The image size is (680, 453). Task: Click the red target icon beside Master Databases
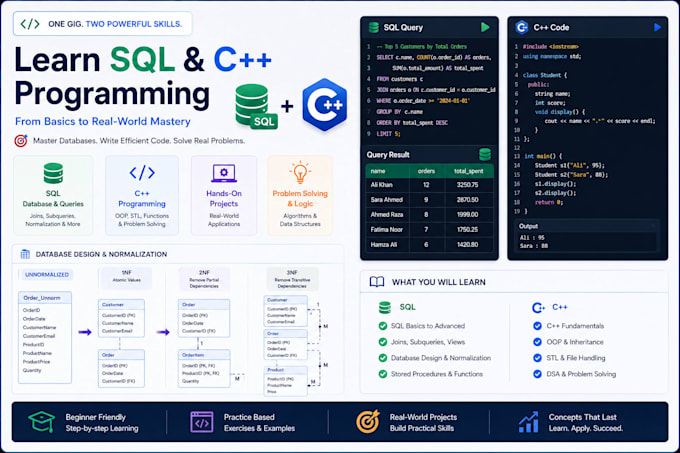click(21, 141)
